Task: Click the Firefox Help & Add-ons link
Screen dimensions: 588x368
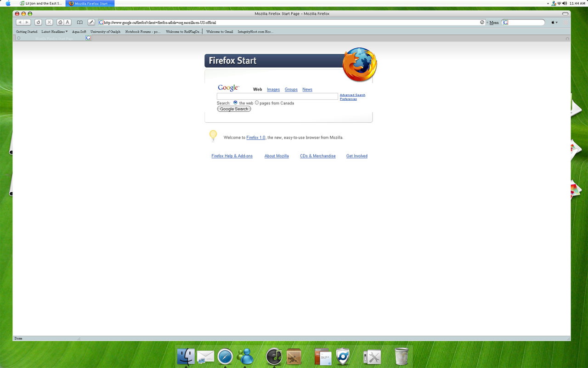Action: click(232, 156)
